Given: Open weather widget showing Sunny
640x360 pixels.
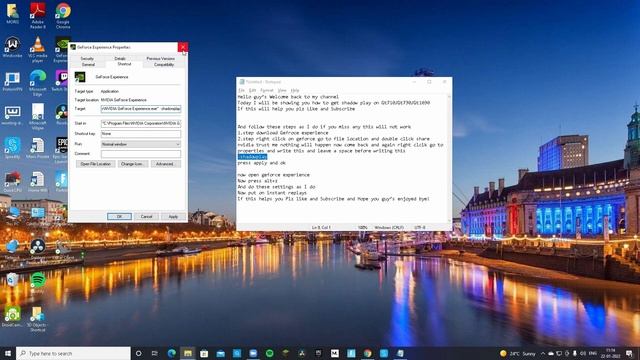Looking at the screenshot, I should point(518,353).
